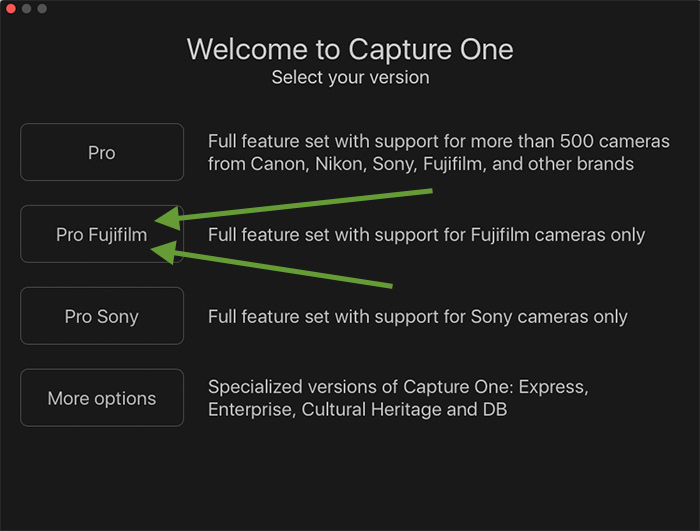Viewport: 700px width, 531px height.
Task: Select the Pro version button
Action: coord(102,152)
